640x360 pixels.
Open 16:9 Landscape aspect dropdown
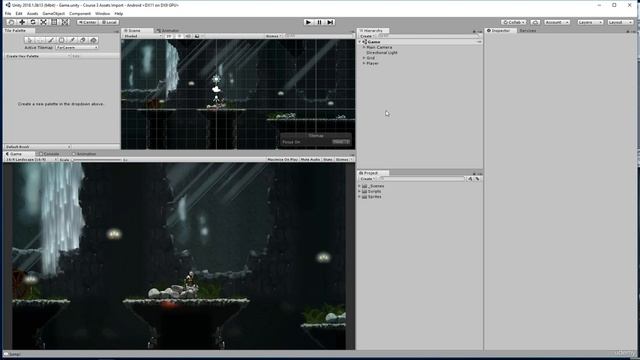pyautogui.click(x=31, y=160)
